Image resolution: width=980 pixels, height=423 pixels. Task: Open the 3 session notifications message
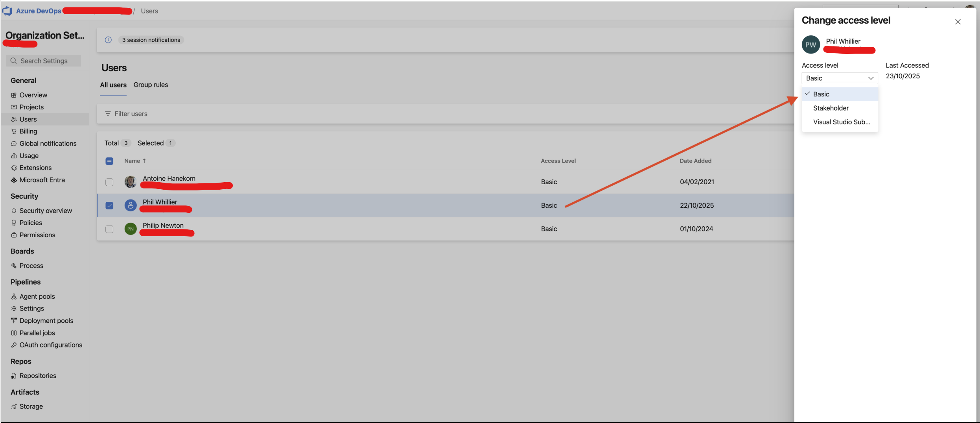[x=151, y=40]
